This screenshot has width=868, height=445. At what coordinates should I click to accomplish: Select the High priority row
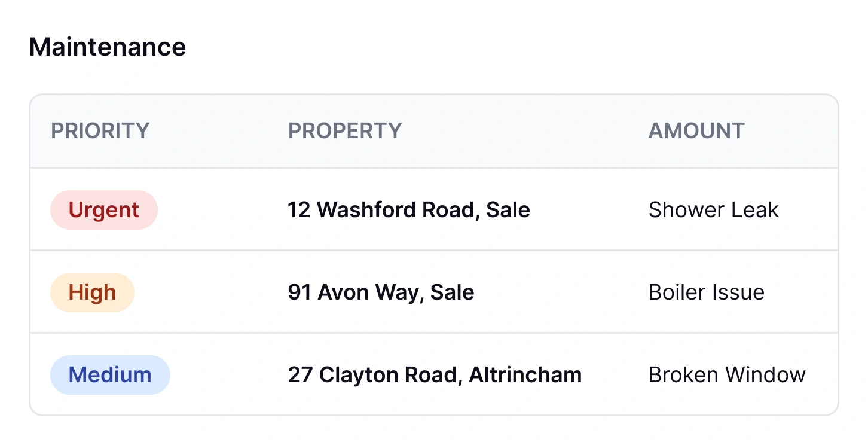[434, 292]
